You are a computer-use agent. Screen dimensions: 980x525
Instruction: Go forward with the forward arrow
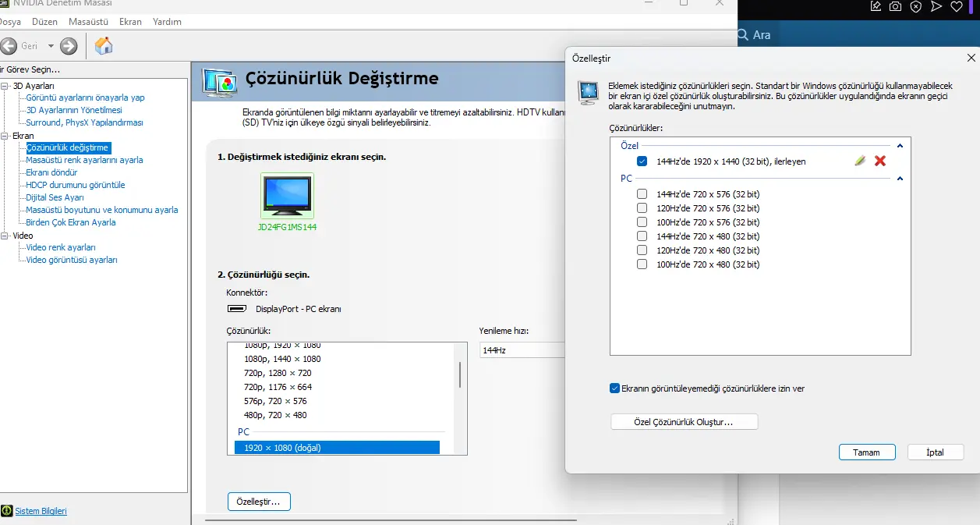click(x=69, y=46)
